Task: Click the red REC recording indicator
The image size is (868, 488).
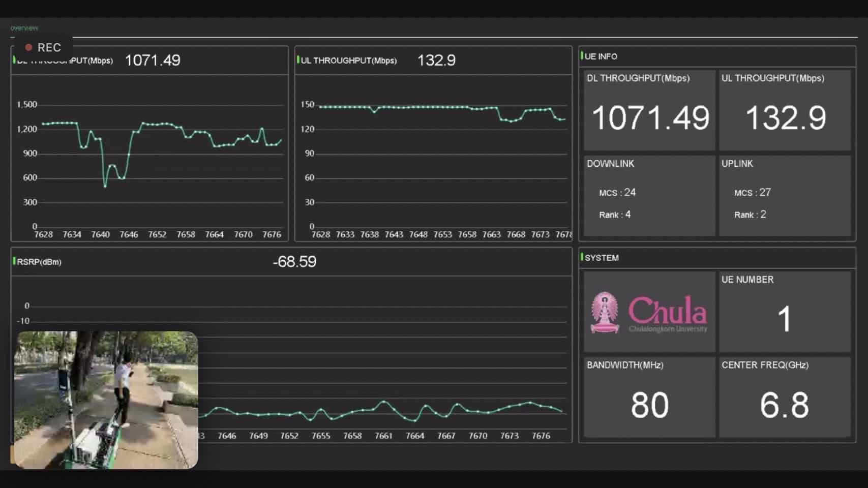Action: point(43,47)
